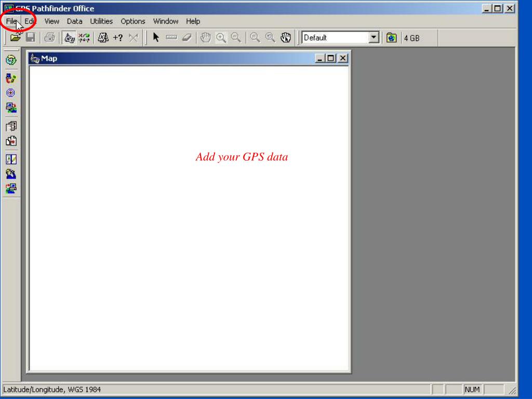Launch the green circular-arrows sidebar utility
Viewport: 532px width, 399px height.
pyautogui.click(x=11, y=60)
